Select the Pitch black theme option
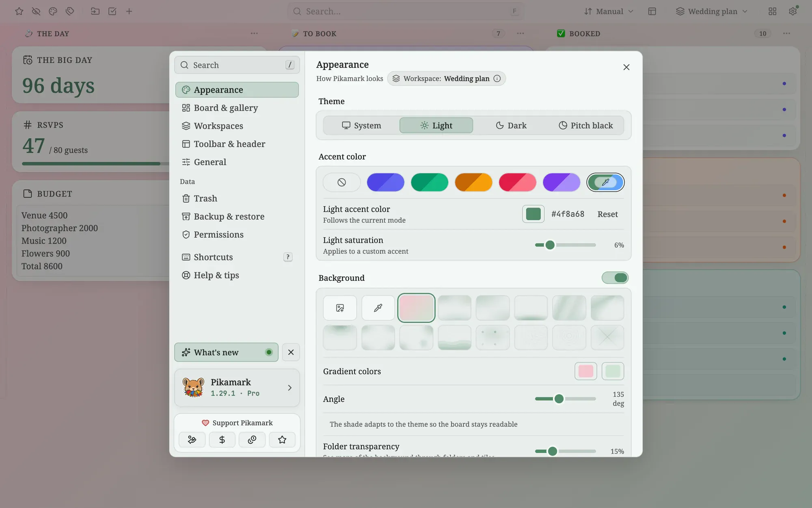 586,126
